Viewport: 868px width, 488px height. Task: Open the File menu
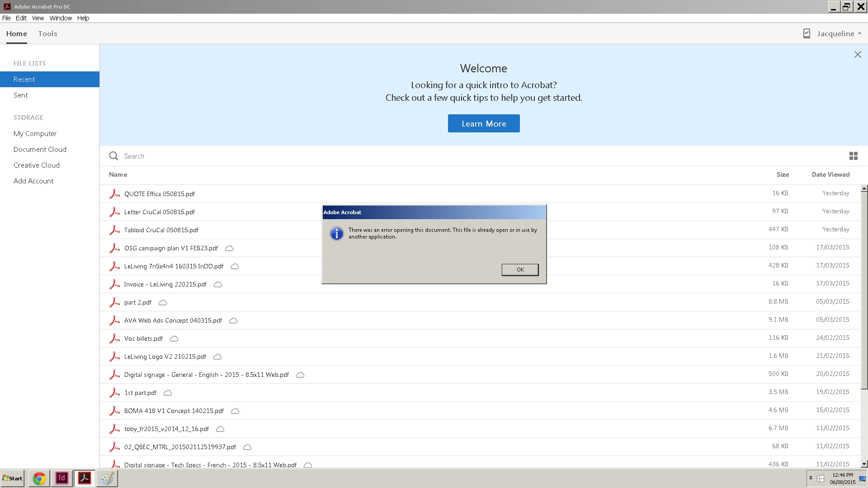tap(6, 18)
